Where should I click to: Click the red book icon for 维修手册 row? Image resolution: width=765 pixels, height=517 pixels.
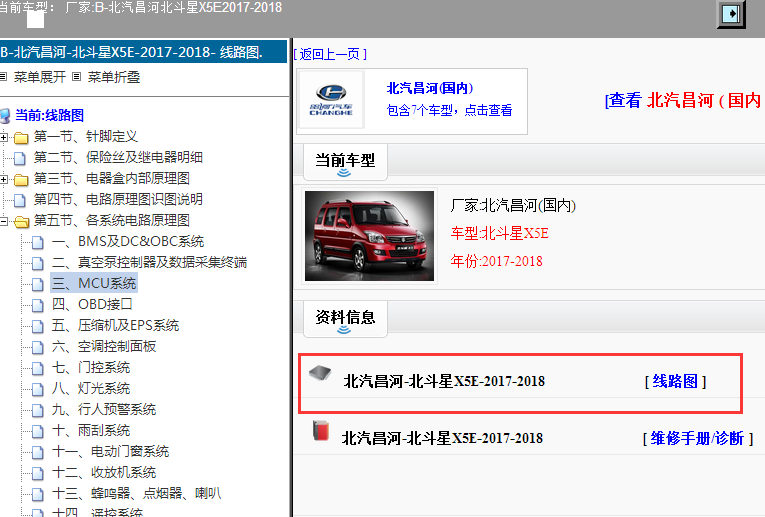tap(321, 431)
